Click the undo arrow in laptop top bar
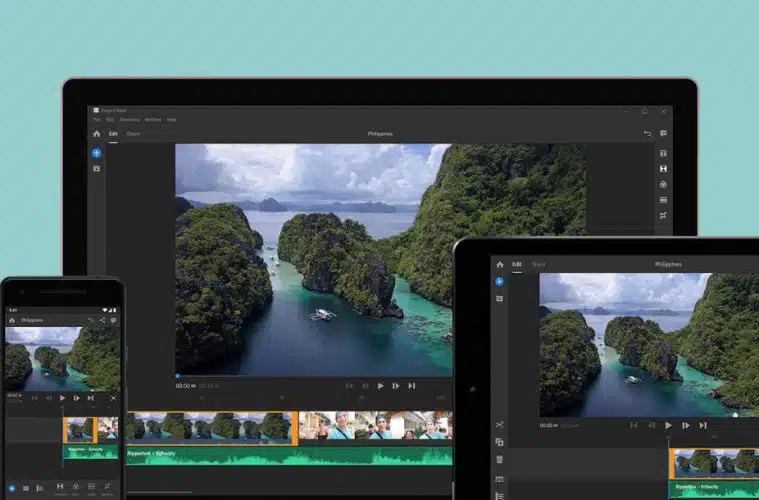 [x=647, y=134]
